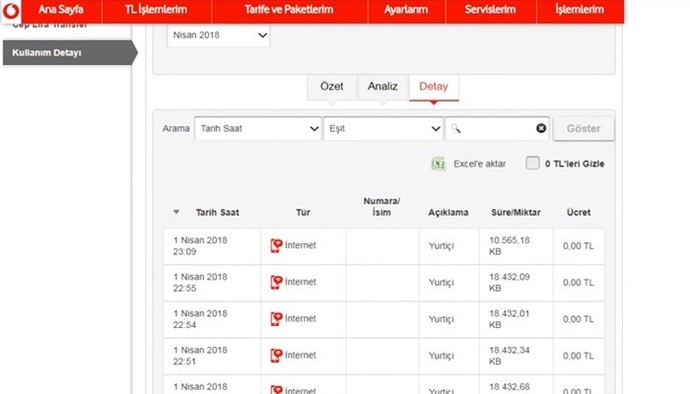The width and height of the screenshot is (690, 394).
Task: Switch to the Analiz tab
Action: (382, 87)
